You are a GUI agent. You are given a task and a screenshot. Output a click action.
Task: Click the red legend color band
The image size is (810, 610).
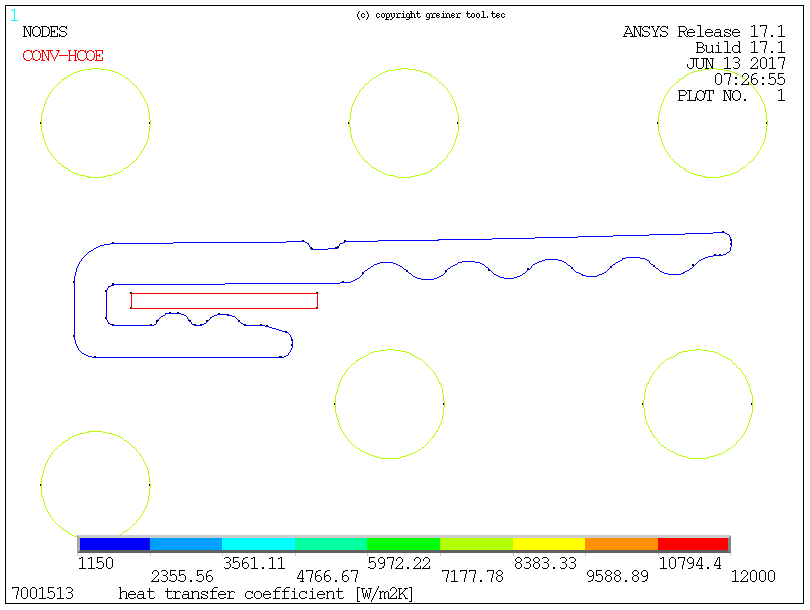pos(693,544)
